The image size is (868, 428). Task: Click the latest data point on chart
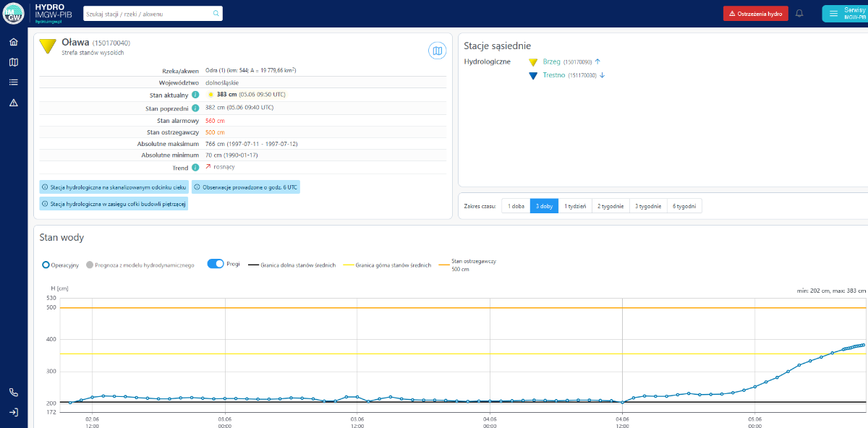(863, 345)
